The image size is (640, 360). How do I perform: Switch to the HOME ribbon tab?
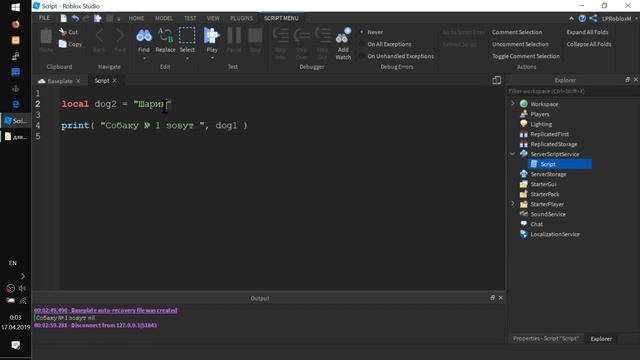coord(136,18)
